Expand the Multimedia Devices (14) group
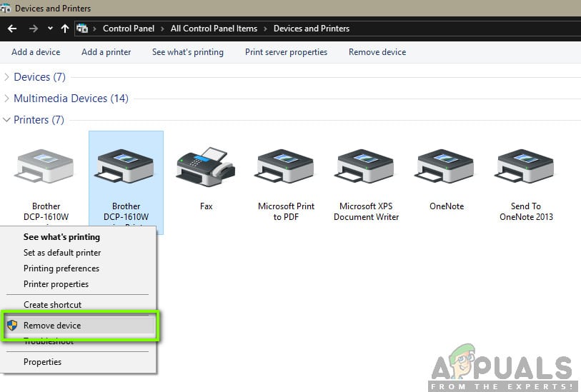Viewport: 581px width, 392px height. pyautogui.click(x=8, y=99)
